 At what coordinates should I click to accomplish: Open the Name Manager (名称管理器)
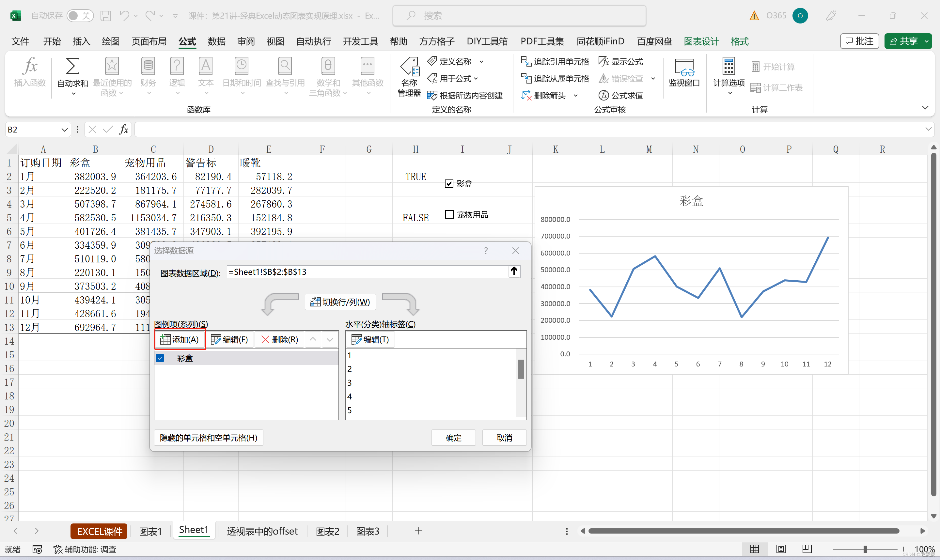409,77
